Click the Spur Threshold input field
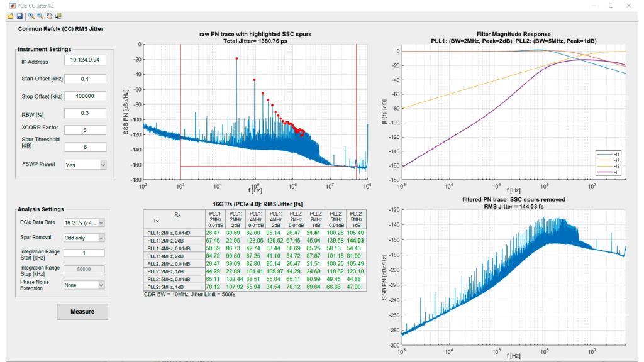644x362 pixels. [85, 147]
